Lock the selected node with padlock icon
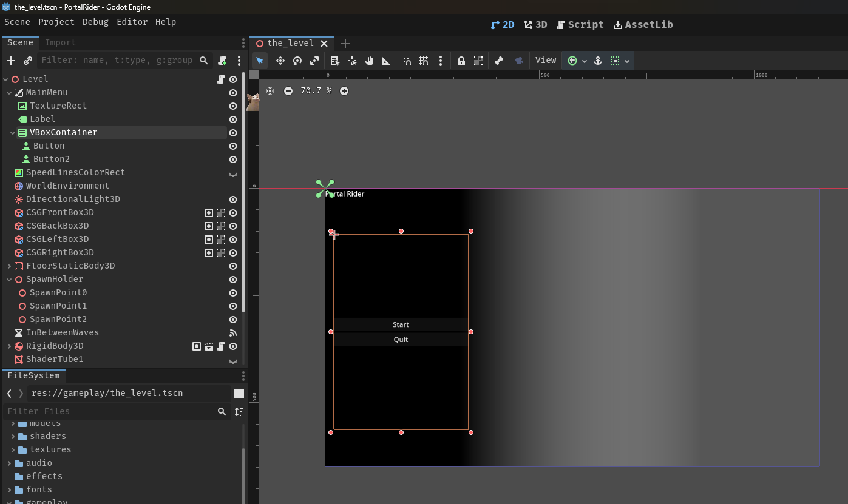This screenshot has height=504, width=848. [x=461, y=61]
